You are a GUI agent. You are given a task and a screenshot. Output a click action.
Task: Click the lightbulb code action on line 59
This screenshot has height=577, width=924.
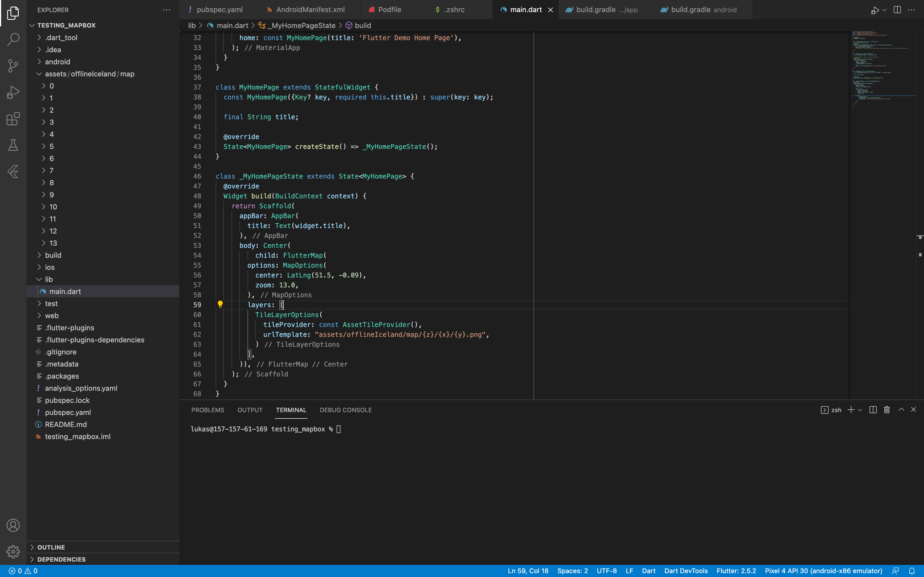pyautogui.click(x=220, y=304)
